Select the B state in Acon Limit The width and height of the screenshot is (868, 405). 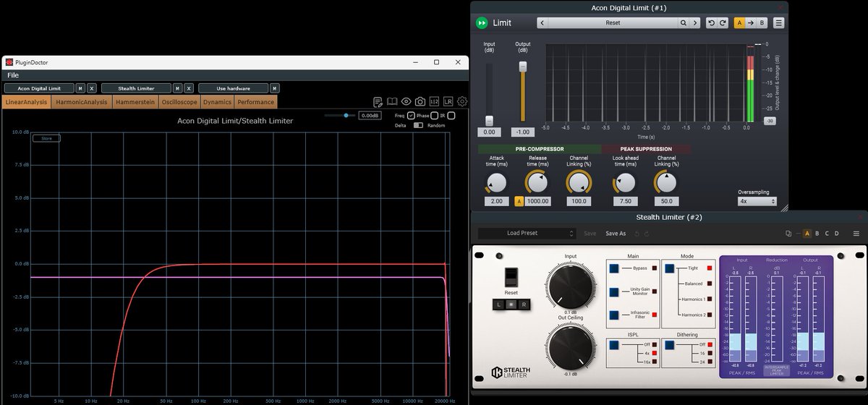[762, 23]
